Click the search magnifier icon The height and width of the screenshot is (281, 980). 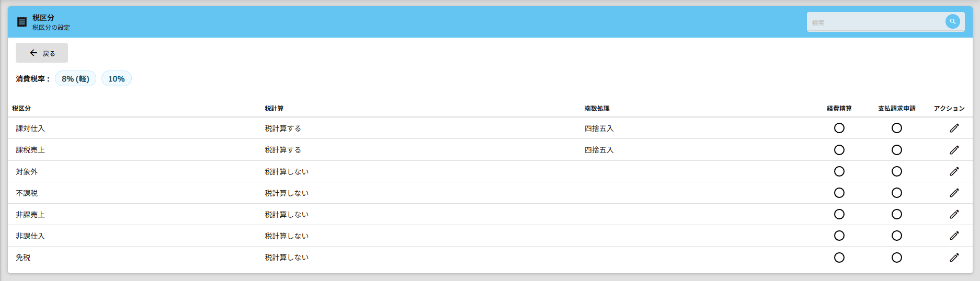(953, 21)
